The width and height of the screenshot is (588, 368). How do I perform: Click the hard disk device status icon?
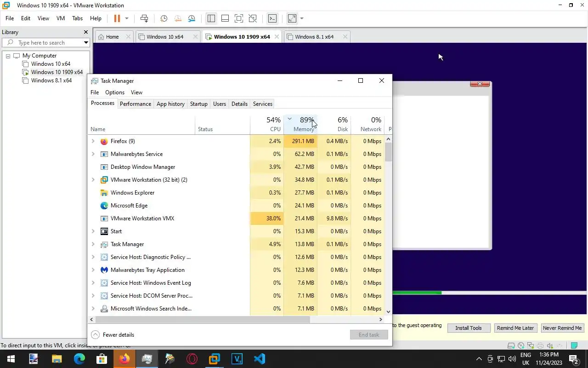(511, 345)
